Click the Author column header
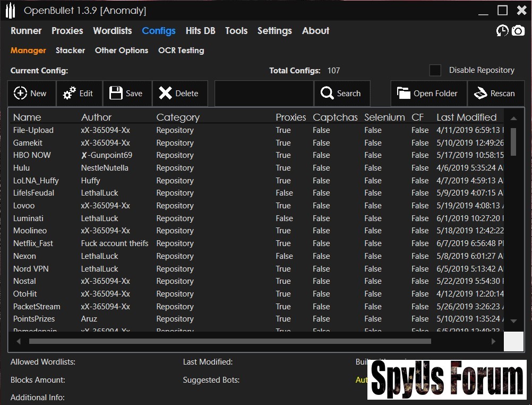The height and width of the screenshot is (405, 532). click(x=96, y=117)
